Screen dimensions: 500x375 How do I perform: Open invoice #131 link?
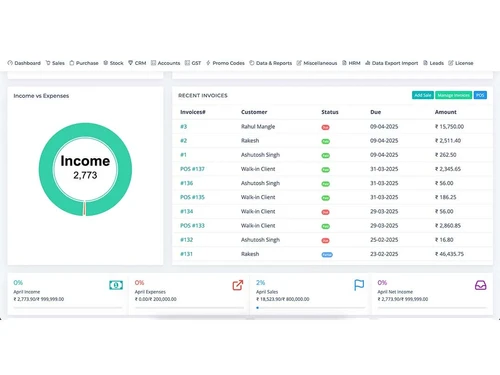pos(187,254)
